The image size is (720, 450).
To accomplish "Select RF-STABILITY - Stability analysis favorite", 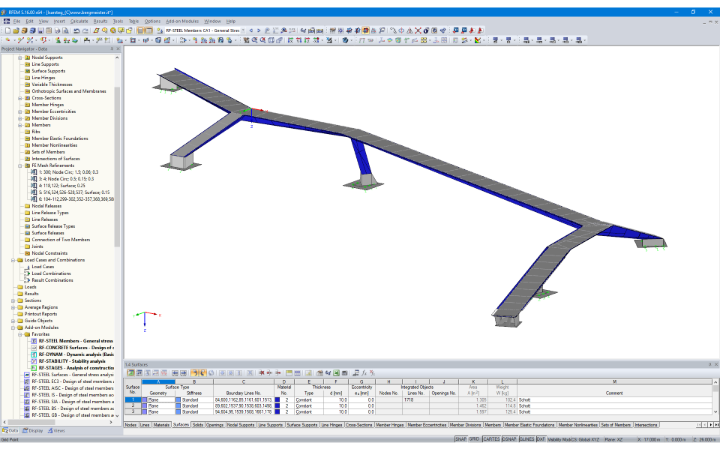I will coord(72,361).
